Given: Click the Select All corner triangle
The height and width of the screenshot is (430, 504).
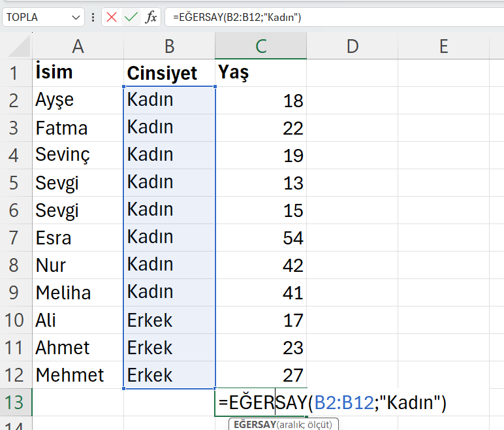Looking at the screenshot, I should click(x=20, y=47).
